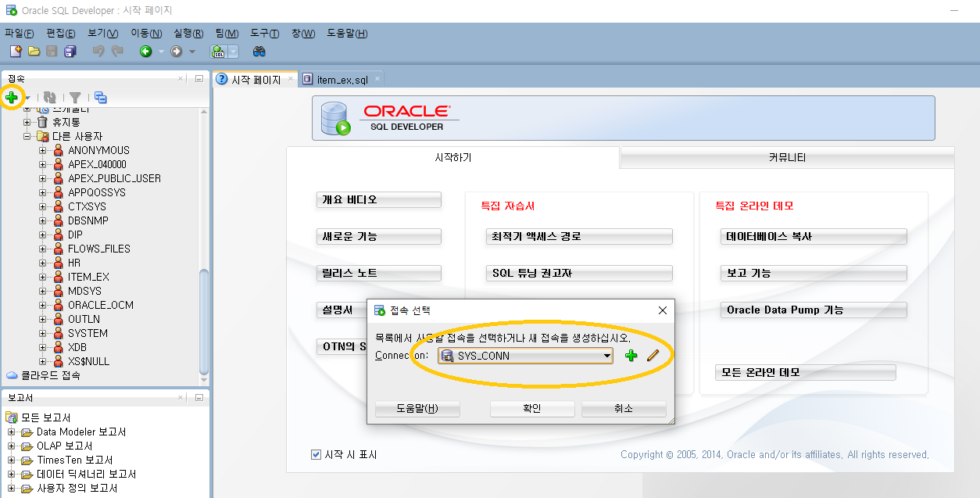Click green plus New Connection in 접속 panel
This screenshot has width=980, height=498.
pyautogui.click(x=12, y=98)
